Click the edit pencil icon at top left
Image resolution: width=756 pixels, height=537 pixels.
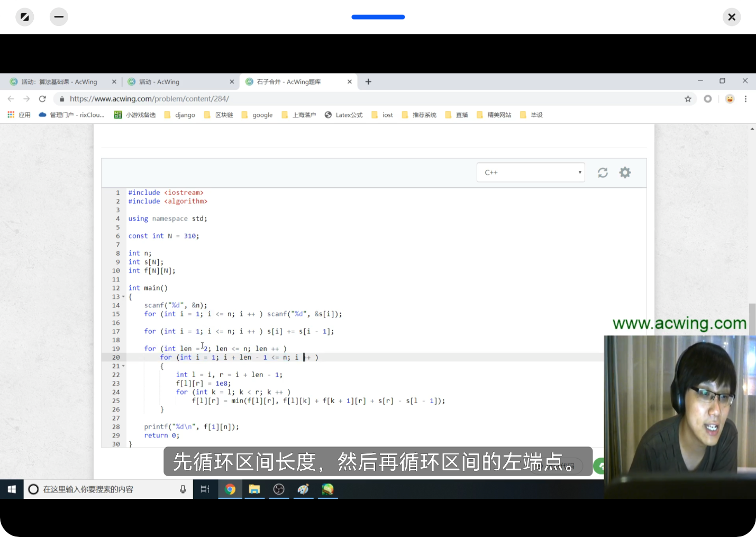coord(24,16)
